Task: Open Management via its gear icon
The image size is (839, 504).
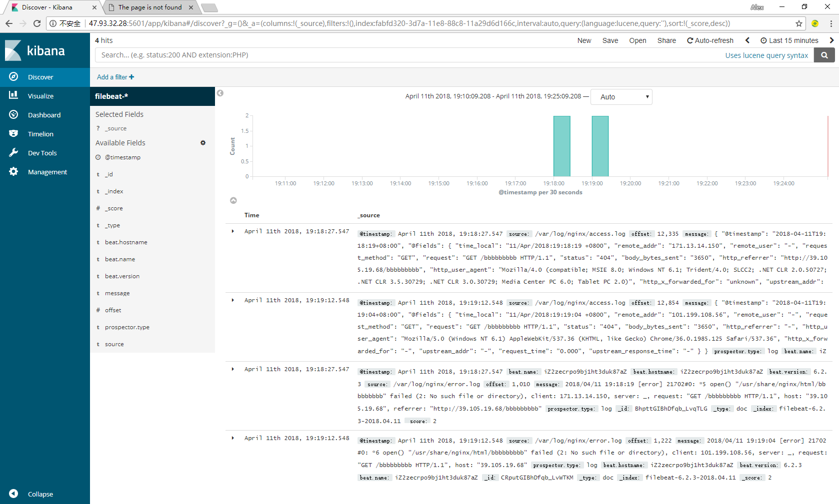Action: pyautogui.click(x=13, y=171)
